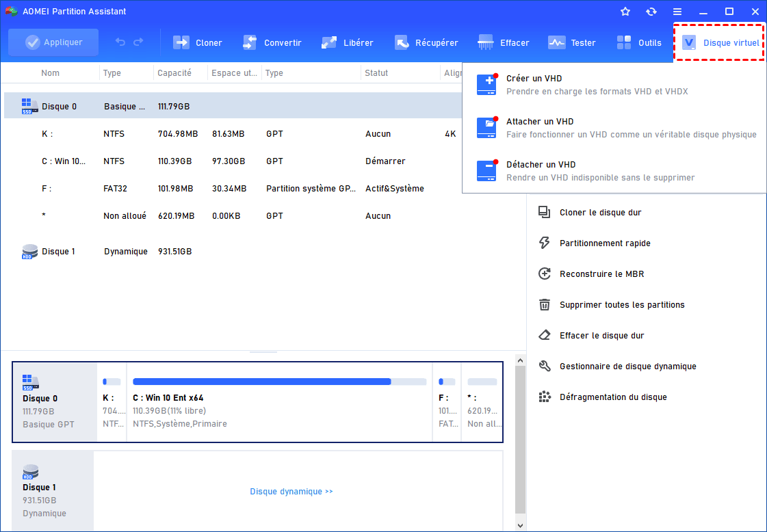Click the lightning Partitionnement rapide icon

pos(545,243)
